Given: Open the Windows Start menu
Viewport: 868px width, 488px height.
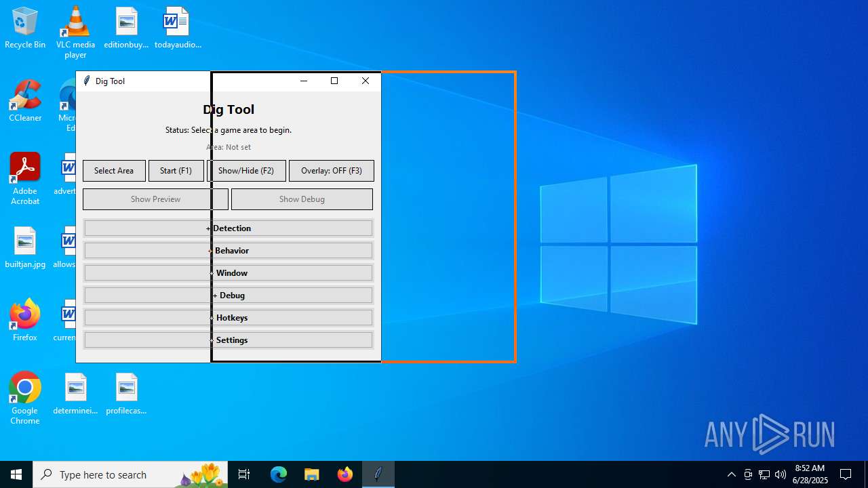Looking at the screenshot, I should coord(16,474).
